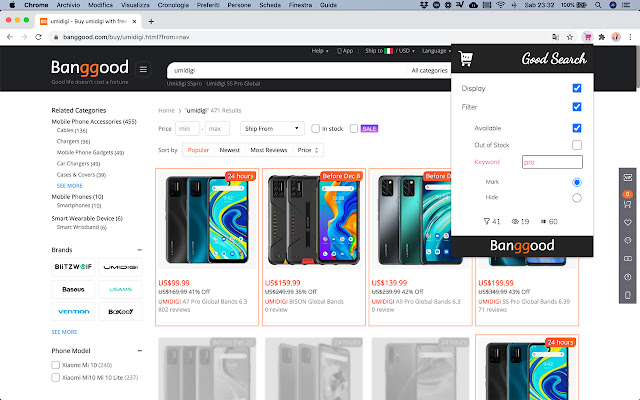This screenshot has width=640, height=400.
Task: Toggle the Display checkbox in Good Search
Action: pos(577,88)
